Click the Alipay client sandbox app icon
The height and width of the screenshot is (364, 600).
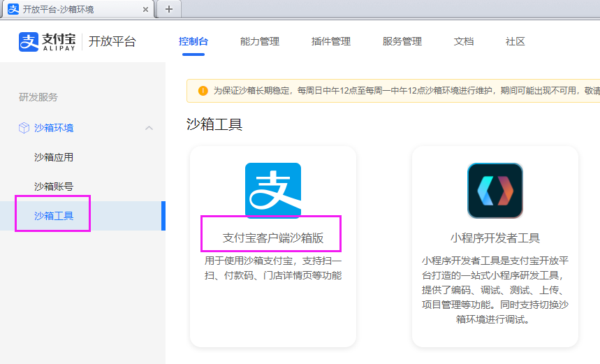click(273, 190)
